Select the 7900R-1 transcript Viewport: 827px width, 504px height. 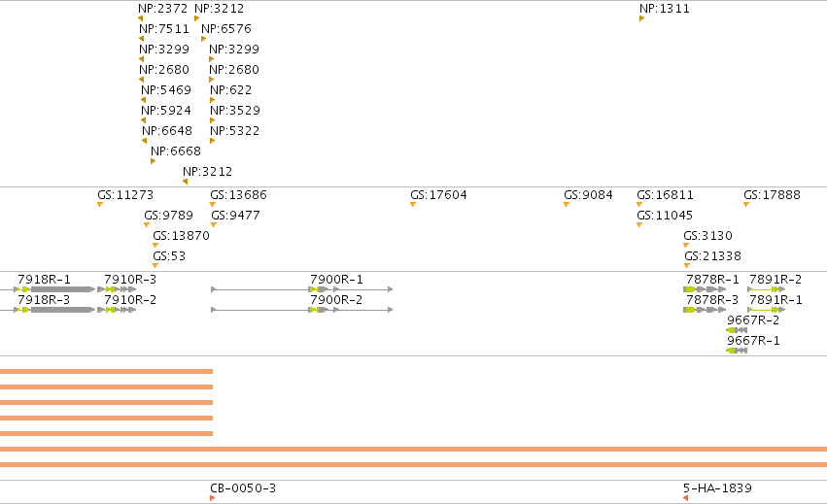301,289
